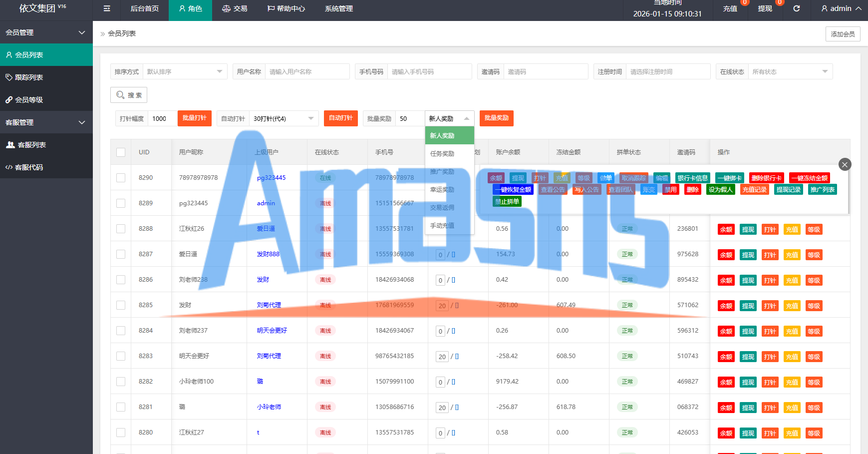Open the 交易 scales menu

(235, 8)
